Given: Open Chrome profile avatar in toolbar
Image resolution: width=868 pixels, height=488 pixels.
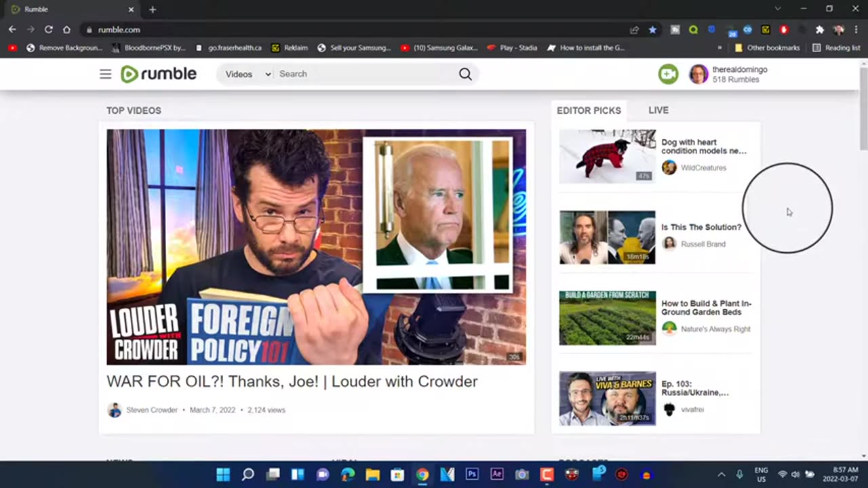Looking at the screenshot, I should tap(839, 30).
